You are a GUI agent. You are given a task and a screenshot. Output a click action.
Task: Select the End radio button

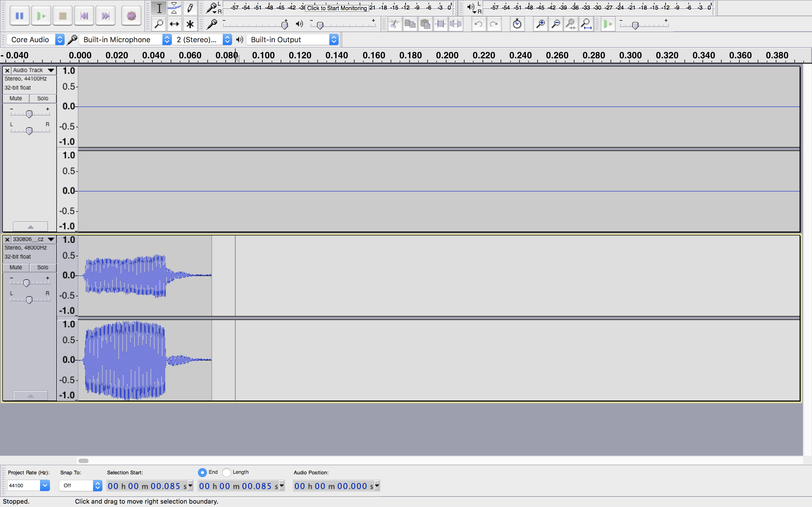pos(202,472)
